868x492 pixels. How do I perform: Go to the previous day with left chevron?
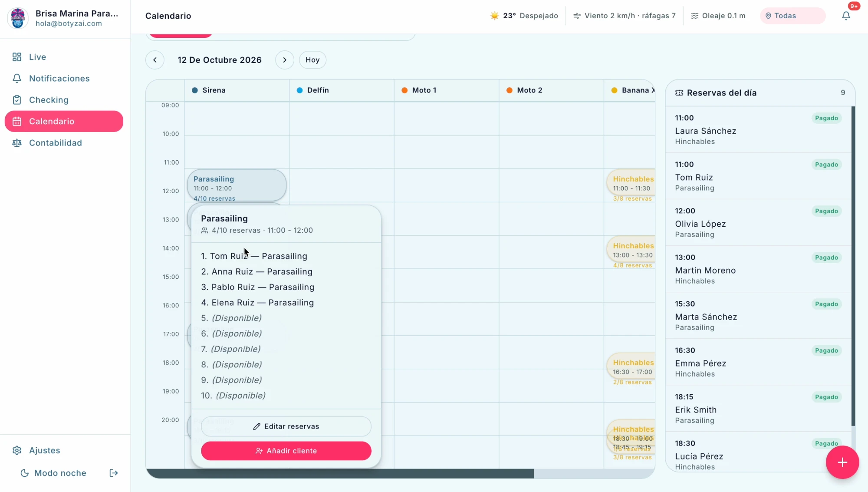pyautogui.click(x=155, y=60)
